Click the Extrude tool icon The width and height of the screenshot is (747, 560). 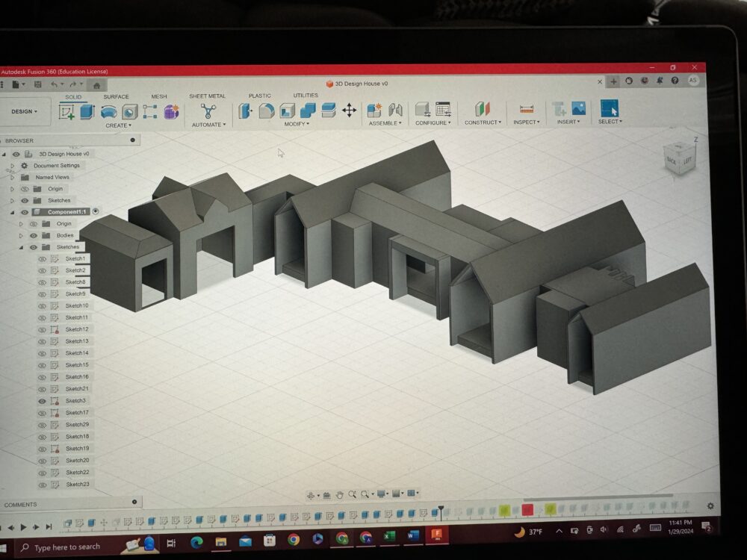click(x=87, y=112)
